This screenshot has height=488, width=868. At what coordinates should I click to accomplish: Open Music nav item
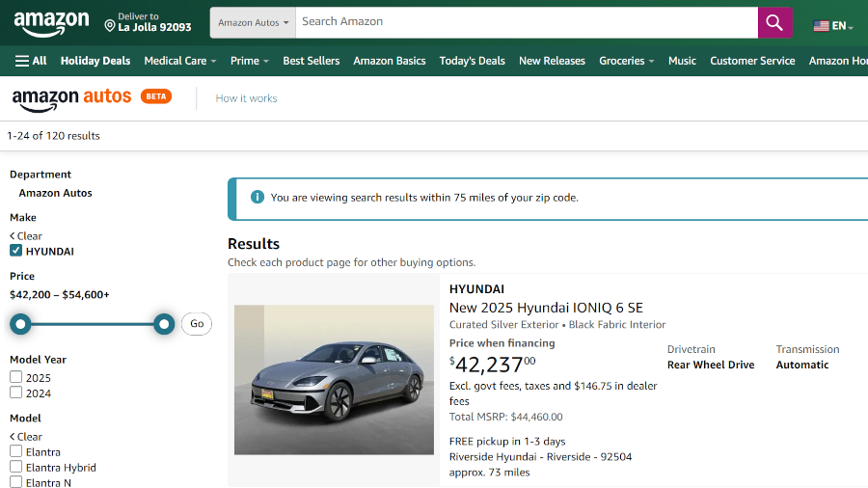click(682, 61)
